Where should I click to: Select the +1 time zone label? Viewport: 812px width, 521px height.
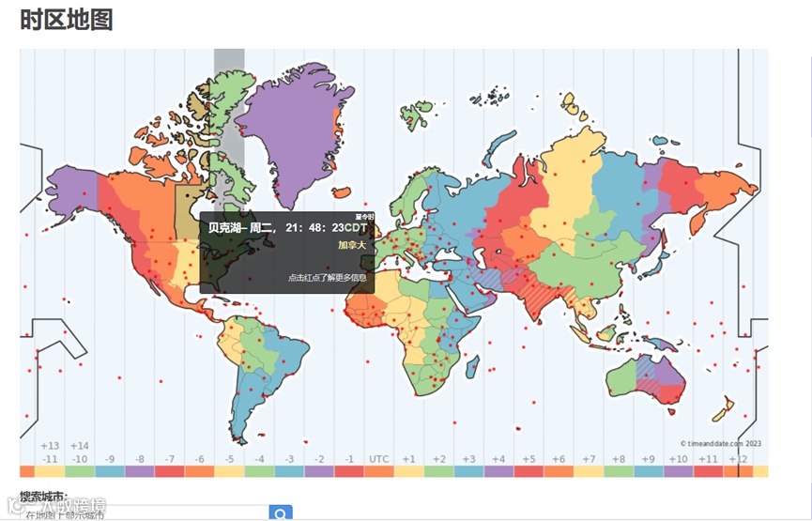(408, 459)
